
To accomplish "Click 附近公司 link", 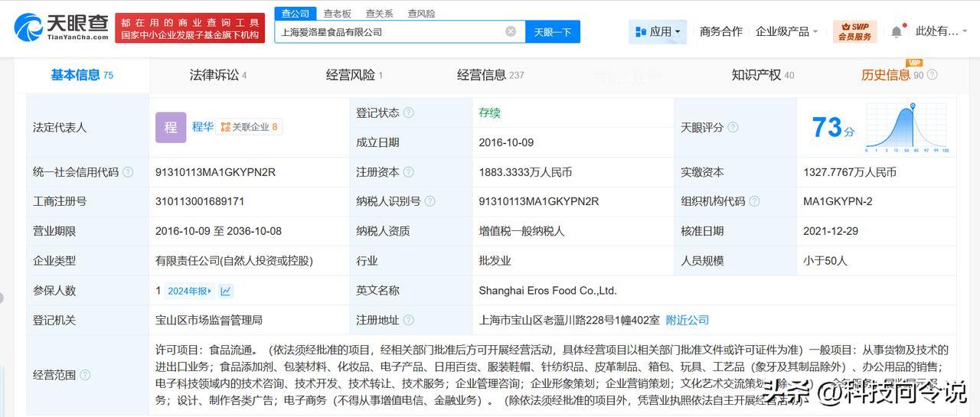I will pos(688,320).
